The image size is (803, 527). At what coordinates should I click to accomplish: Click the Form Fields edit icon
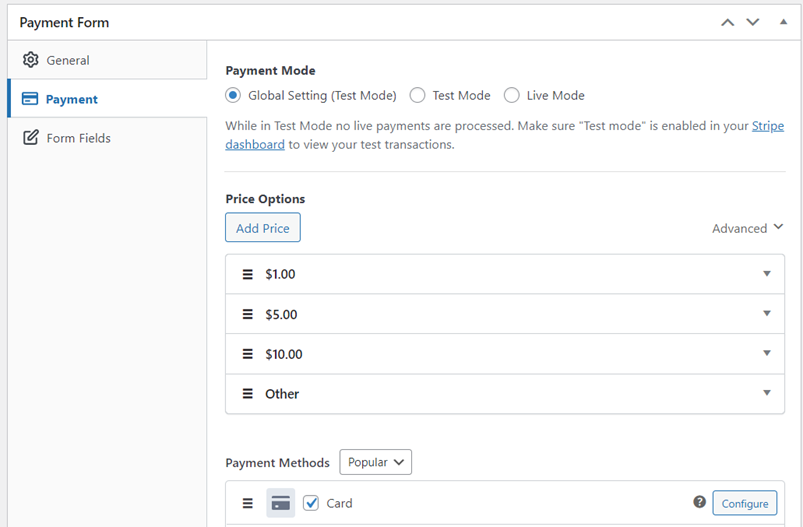click(x=31, y=137)
